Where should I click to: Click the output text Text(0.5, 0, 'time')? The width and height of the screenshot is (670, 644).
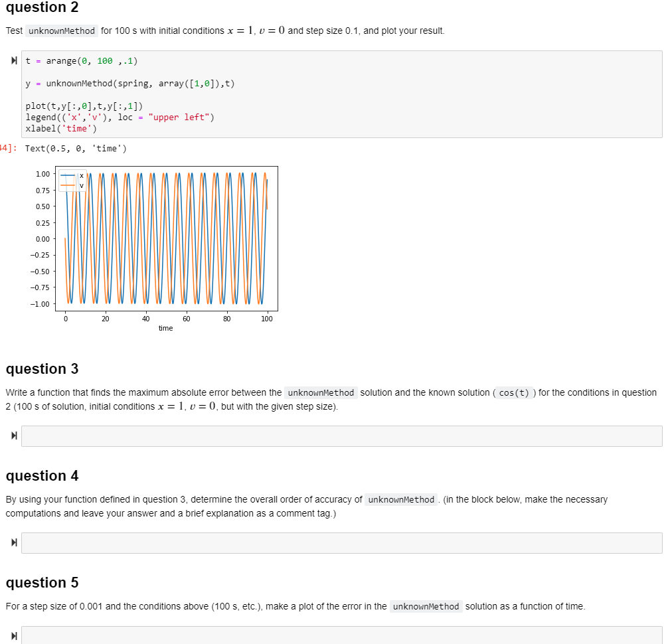click(x=76, y=149)
